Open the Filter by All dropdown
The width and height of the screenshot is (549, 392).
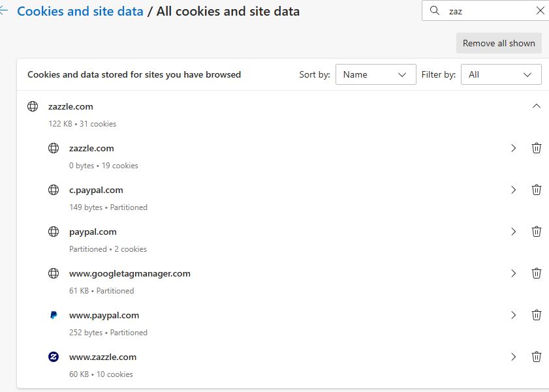coord(501,74)
